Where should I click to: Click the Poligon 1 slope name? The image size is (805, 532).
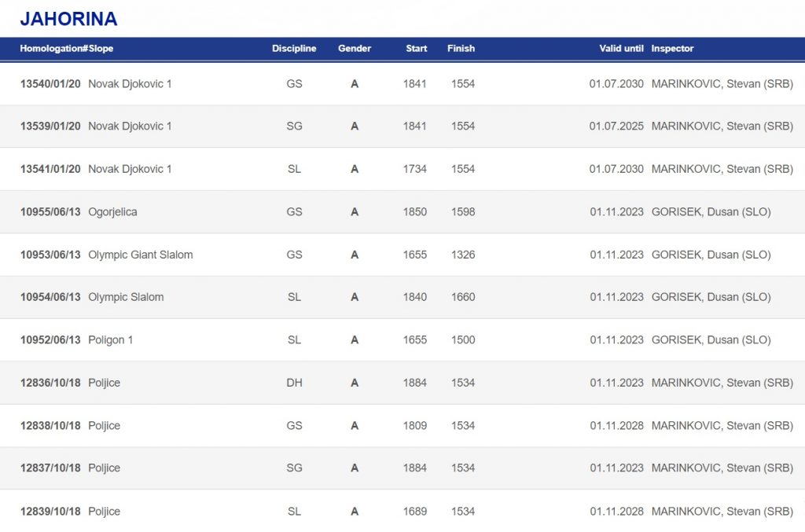tap(111, 340)
